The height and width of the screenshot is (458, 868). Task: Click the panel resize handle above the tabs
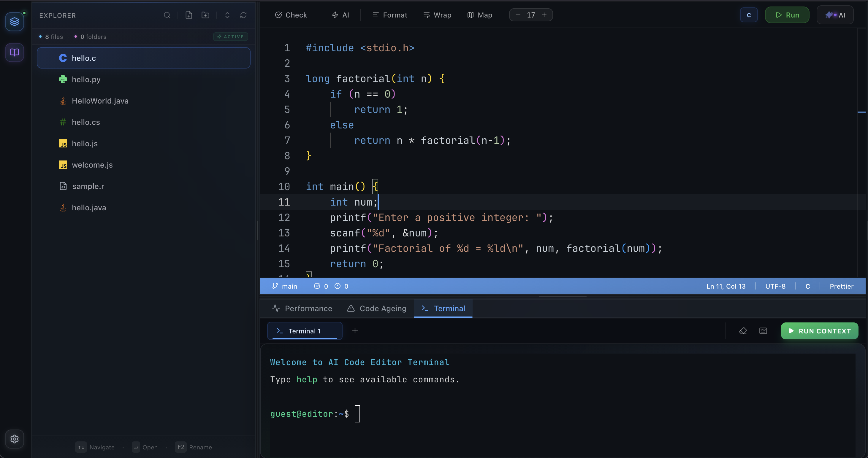point(563,297)
